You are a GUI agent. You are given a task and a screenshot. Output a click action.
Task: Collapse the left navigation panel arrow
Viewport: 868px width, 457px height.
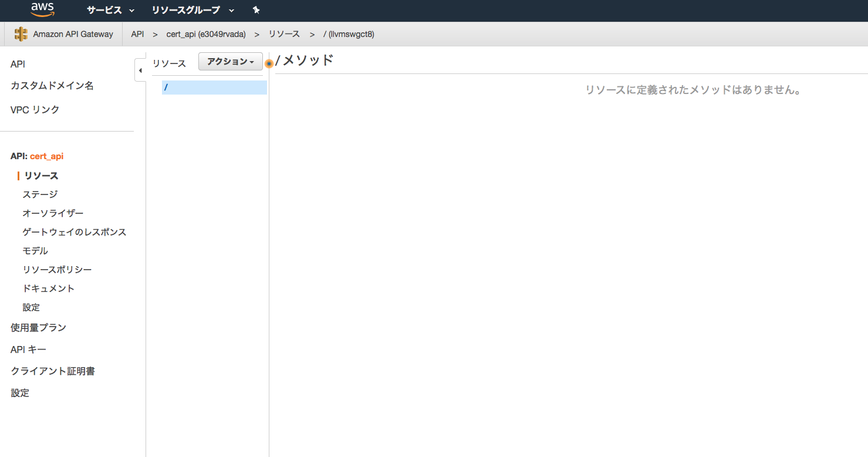(x=140, y=70)
